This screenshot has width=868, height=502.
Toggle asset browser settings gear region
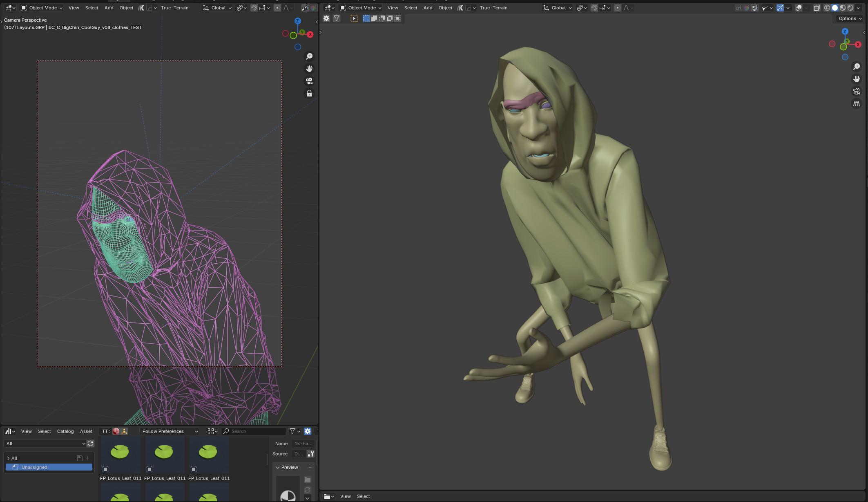point(308,431)
